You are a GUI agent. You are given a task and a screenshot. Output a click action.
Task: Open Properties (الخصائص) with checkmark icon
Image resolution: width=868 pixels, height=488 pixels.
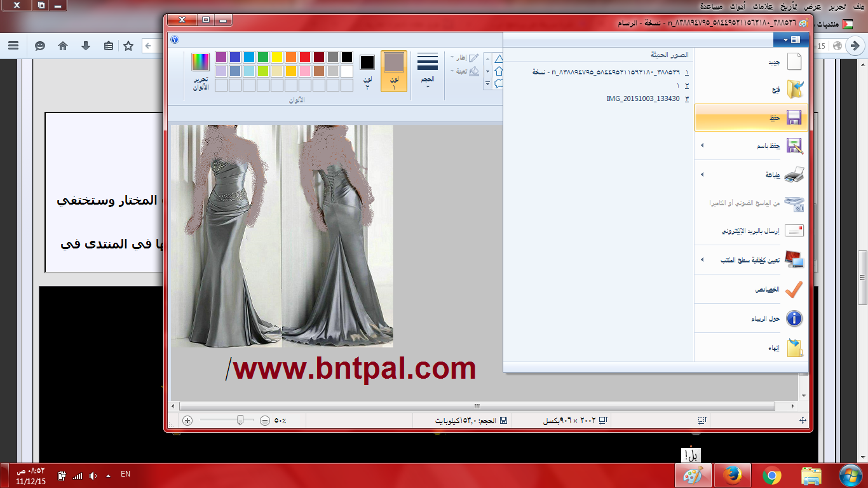pyautogui.click(x=751, y=289)
